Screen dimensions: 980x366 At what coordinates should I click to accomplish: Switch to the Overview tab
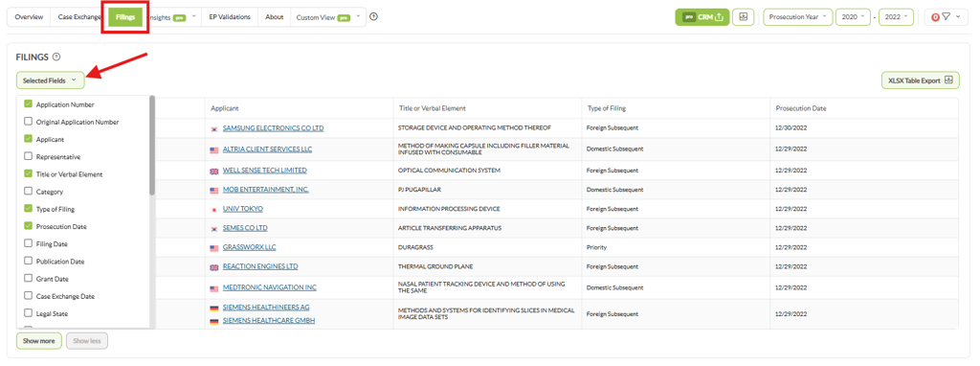click(x=29, y=17)
